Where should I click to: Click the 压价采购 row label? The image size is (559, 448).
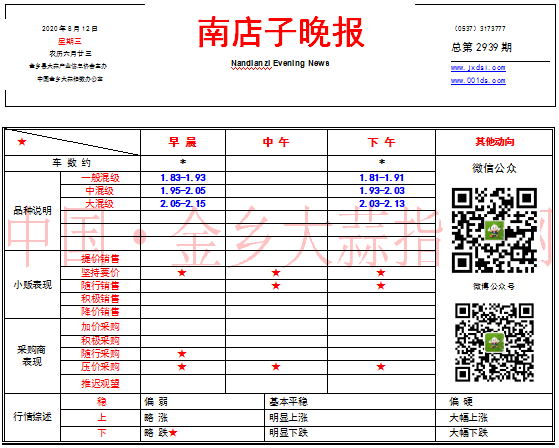coord(100,367)
